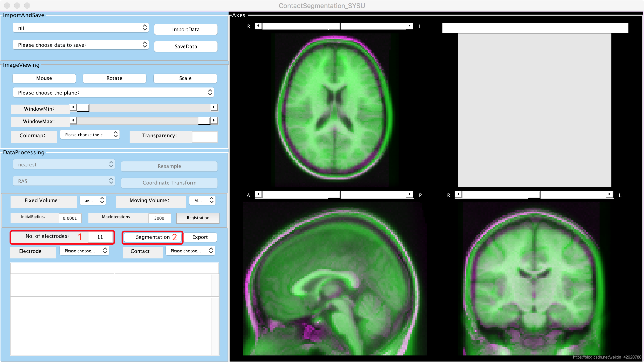Click right arrow of axial R-L slice scrollbar

409,26
